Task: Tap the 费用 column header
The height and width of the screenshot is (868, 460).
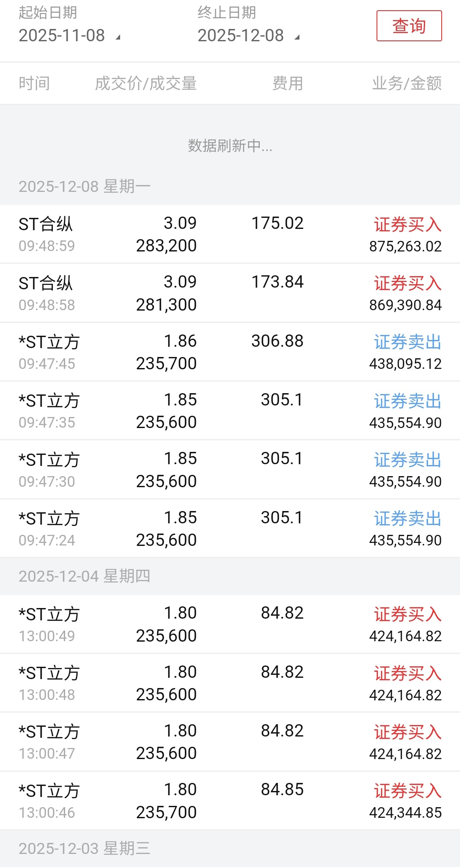Action: tap(288, 83)
